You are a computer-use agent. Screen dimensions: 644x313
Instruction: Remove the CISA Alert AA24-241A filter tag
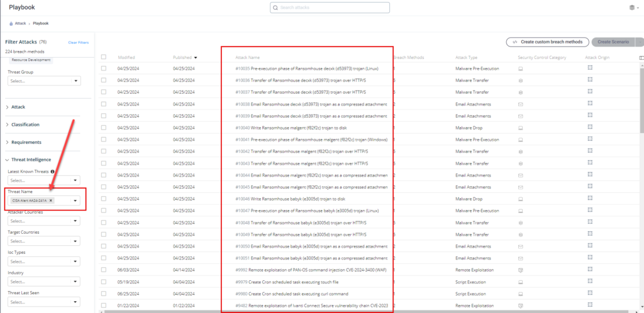pos(52,200)
